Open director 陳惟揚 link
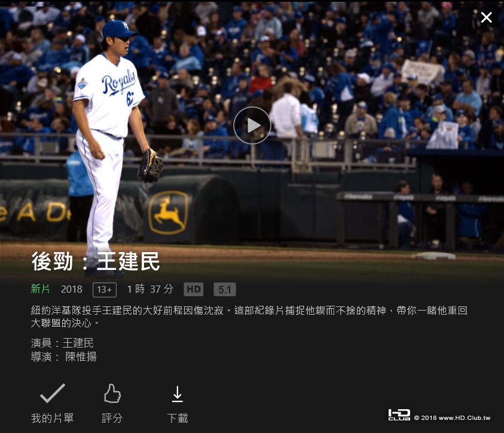This screenshot has width=504, height=433. [81, 357]
